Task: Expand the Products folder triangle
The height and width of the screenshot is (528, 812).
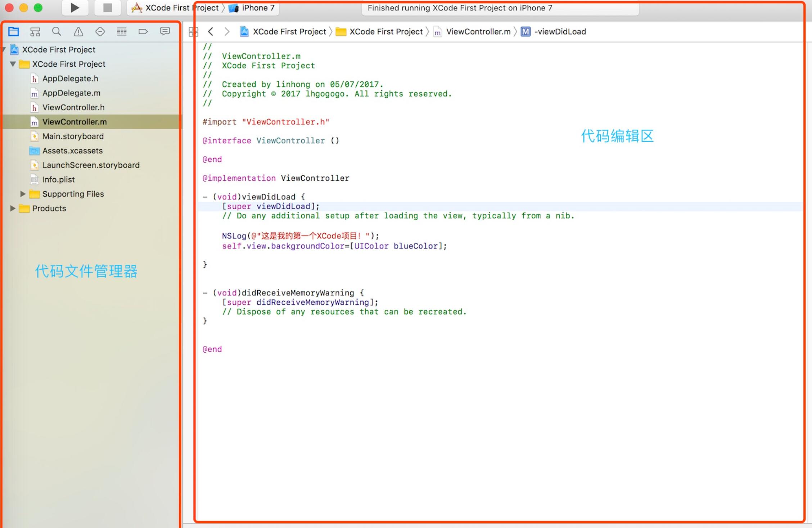Action: [x=13, y=208]
